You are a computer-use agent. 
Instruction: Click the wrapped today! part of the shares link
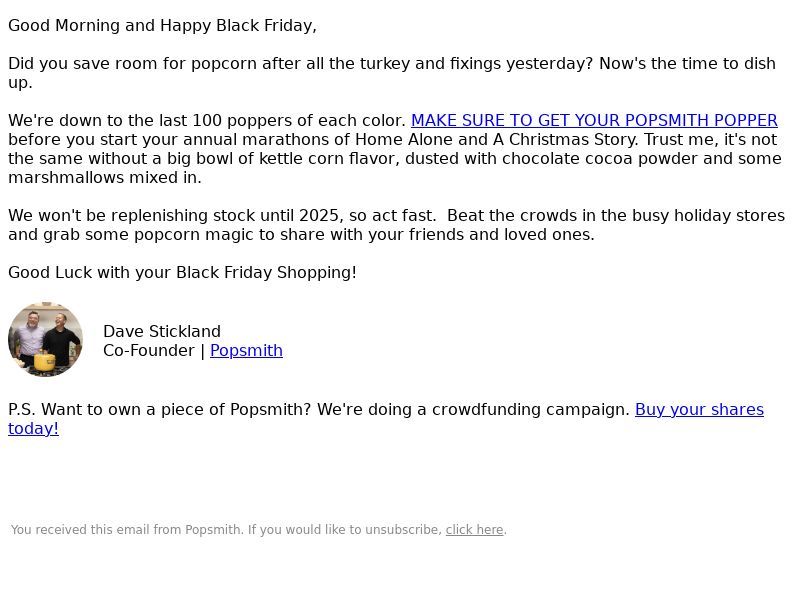[33, 429]
